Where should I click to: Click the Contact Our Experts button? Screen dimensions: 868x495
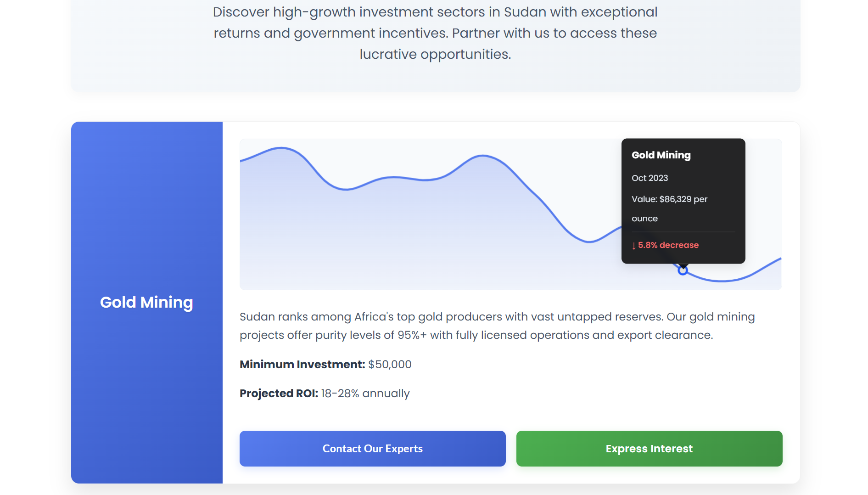372,449
